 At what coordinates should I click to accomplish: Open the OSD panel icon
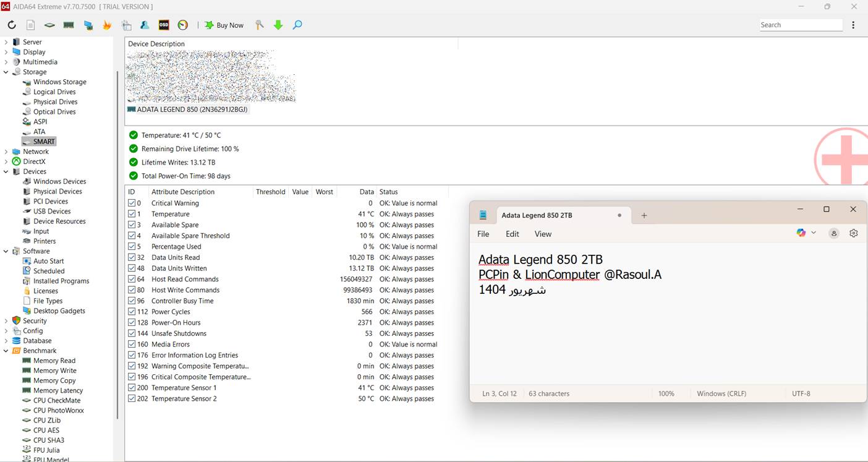[x=164, y=25]
